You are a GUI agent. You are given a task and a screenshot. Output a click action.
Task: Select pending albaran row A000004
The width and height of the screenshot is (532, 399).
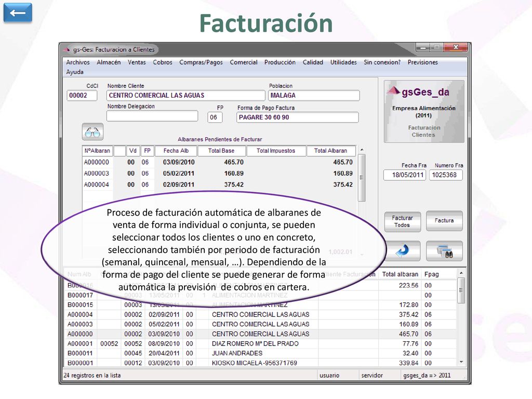(x=219, y=184)
